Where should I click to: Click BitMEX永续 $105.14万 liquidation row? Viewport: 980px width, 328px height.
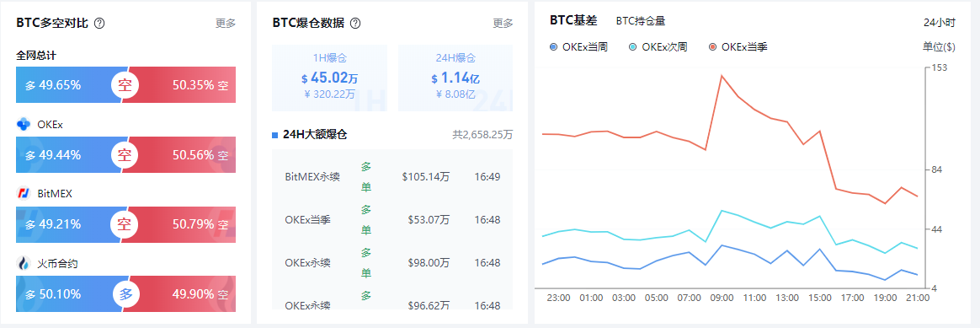pyautogui.click(x=392, y=176)
